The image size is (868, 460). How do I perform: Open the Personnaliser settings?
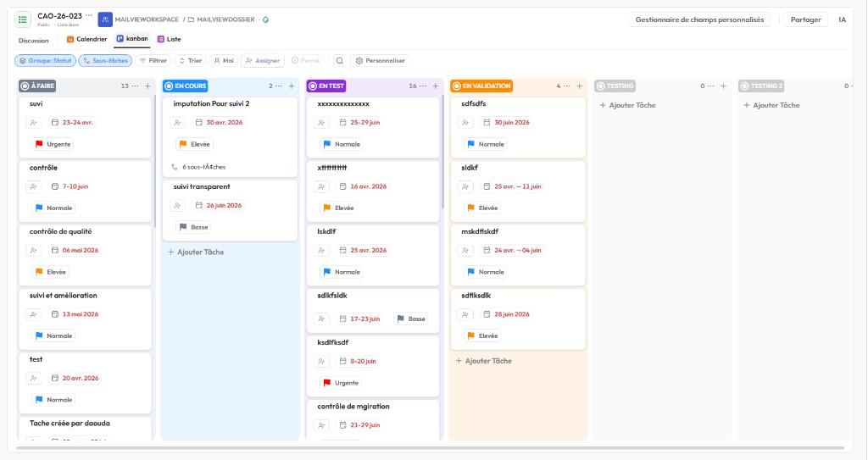[381, 61]
